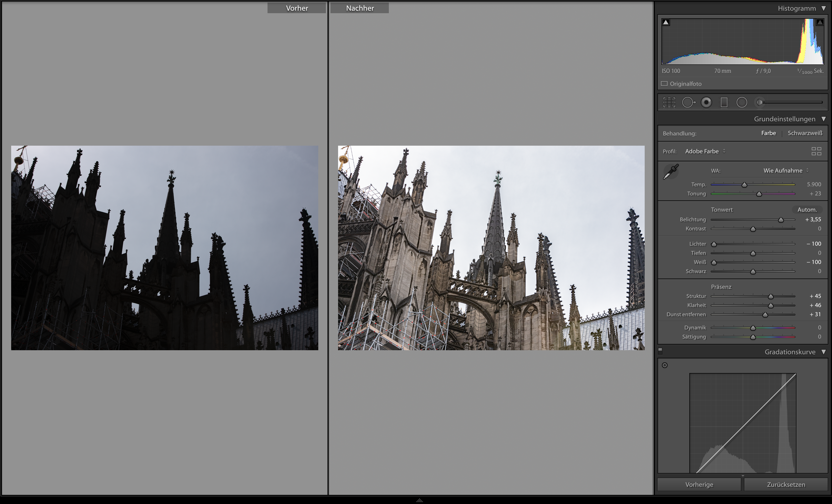Pick up the Adjustment brush
This screenshot has width=832, height=504.
pyautogui.click(x=760, y=102)
